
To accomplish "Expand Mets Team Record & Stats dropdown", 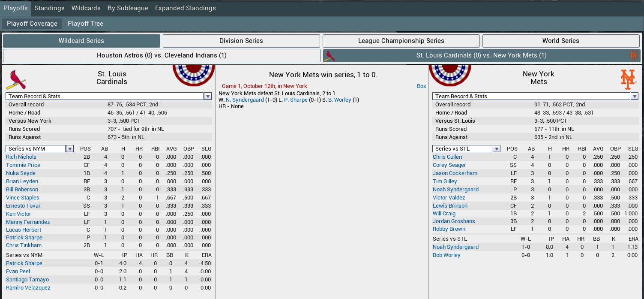I will point(634,97).
